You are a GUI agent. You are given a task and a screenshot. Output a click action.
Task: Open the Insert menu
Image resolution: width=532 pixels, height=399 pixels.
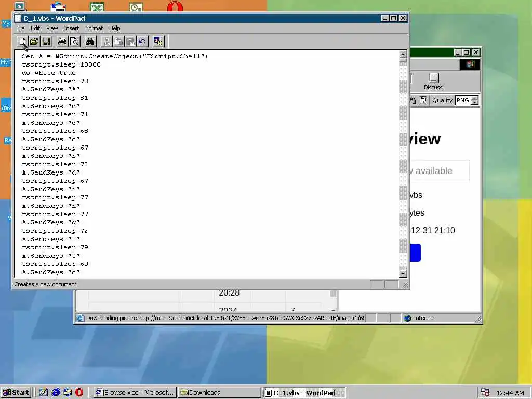[x=71, y=28]
